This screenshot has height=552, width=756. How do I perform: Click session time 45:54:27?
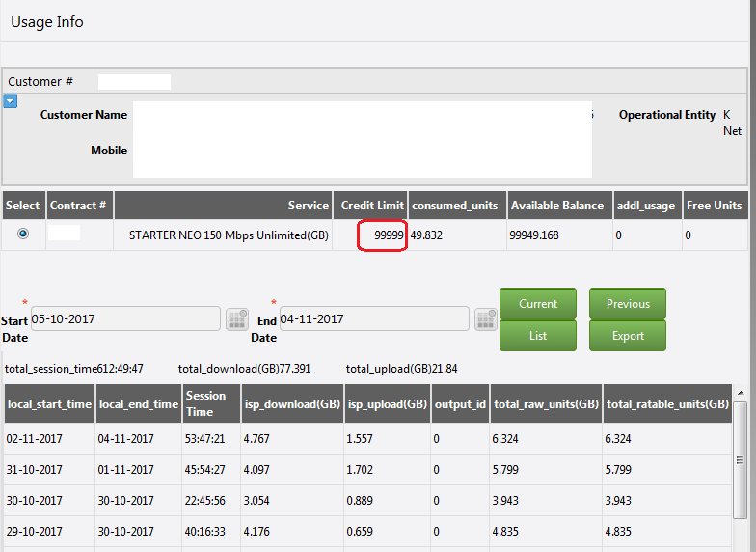204,470
